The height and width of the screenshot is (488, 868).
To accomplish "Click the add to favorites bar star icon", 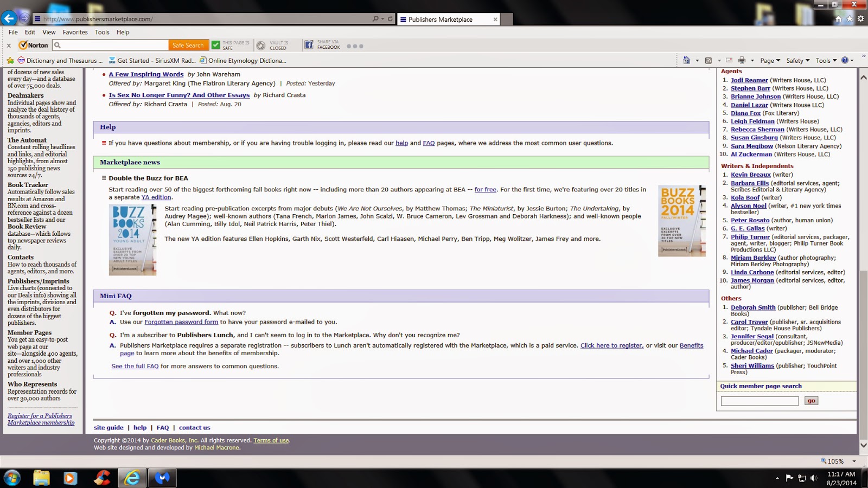I will pyautogui.click(x=10, y=61).
